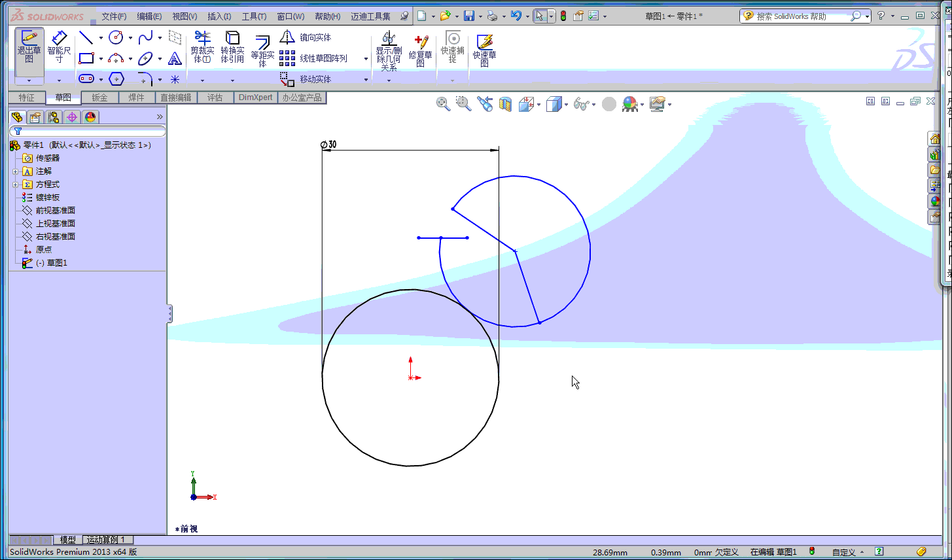
Task: Open the 工具(T) menu
Action: [x=254, y=16]
